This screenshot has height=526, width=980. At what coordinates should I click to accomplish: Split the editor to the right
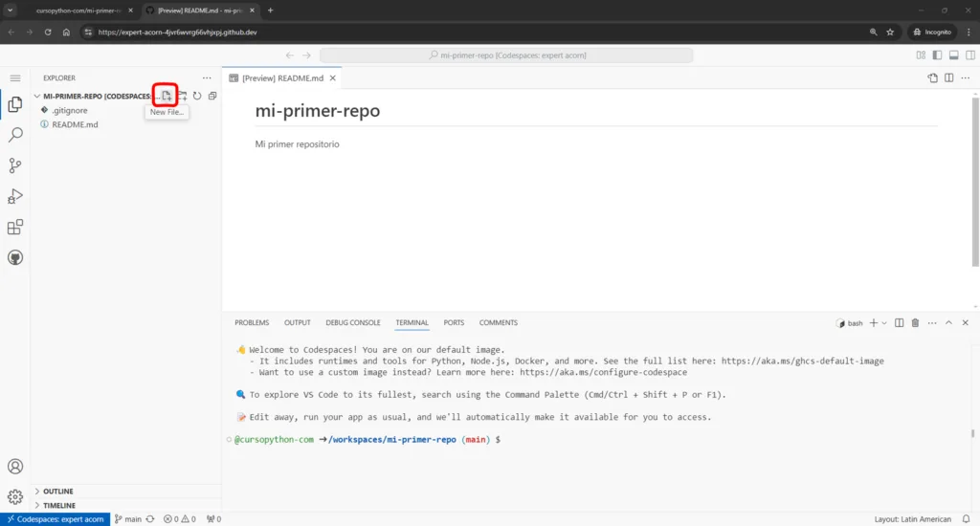[x=948, y=78]
